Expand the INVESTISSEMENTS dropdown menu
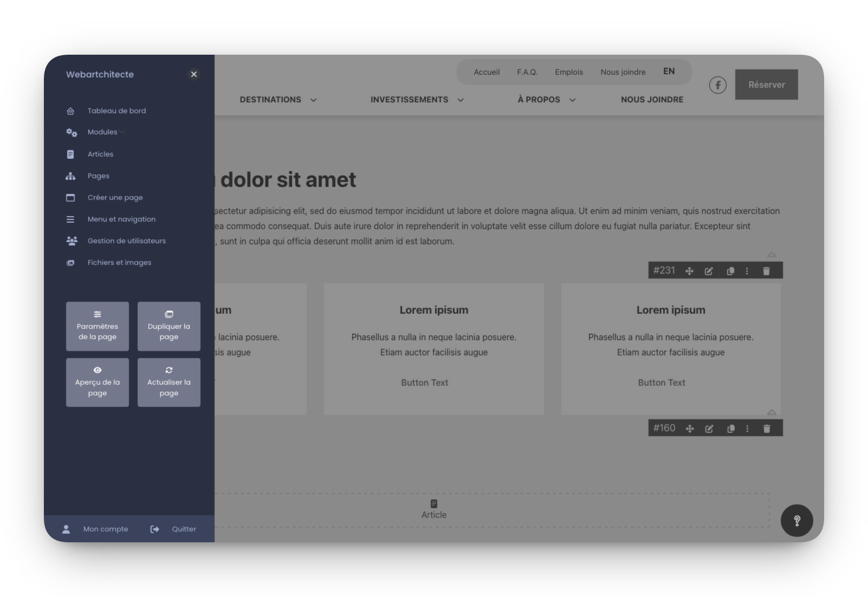 [x=417, y=100]
